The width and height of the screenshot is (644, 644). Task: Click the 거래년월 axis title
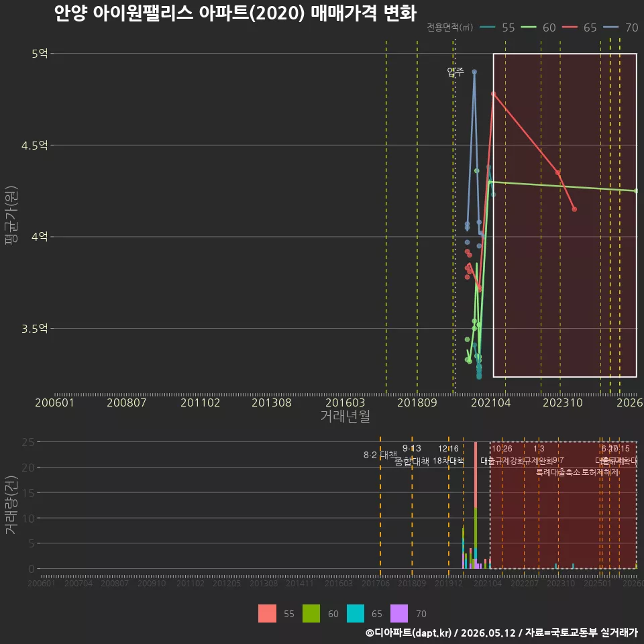345,416
